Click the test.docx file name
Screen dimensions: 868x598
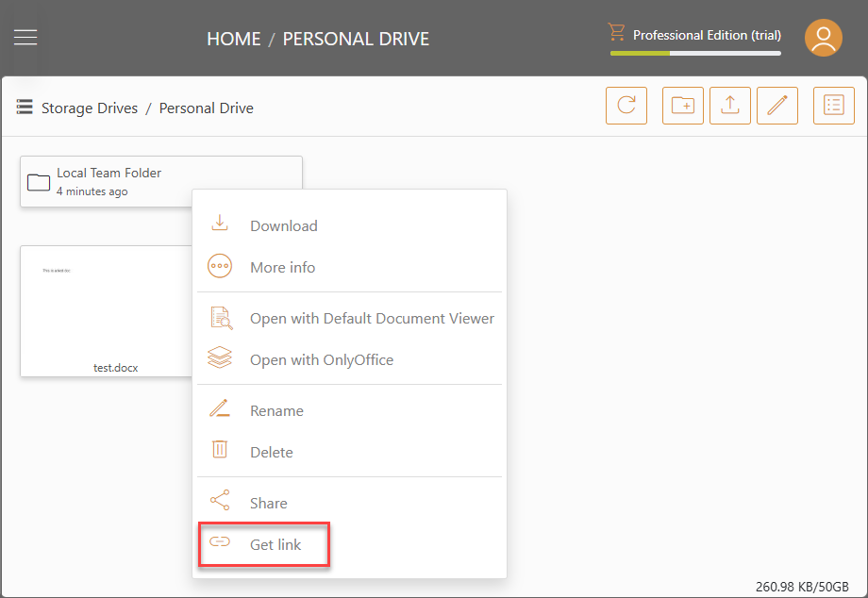[116, 368]
